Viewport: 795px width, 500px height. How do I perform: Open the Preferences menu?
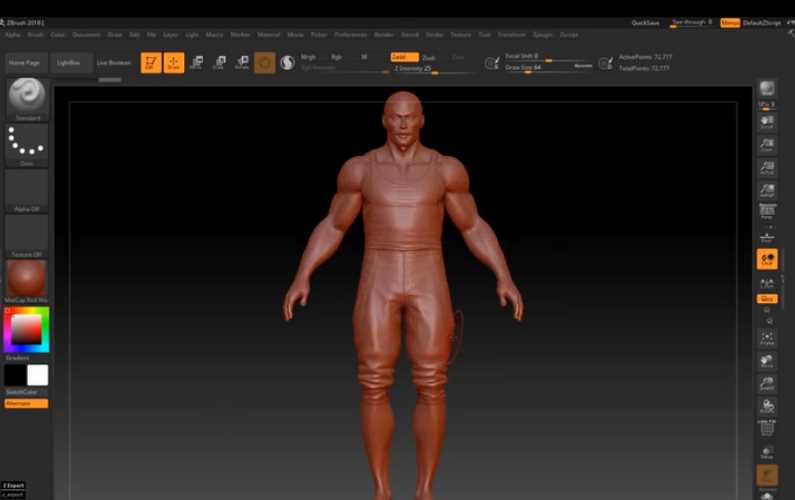point(350,35)
